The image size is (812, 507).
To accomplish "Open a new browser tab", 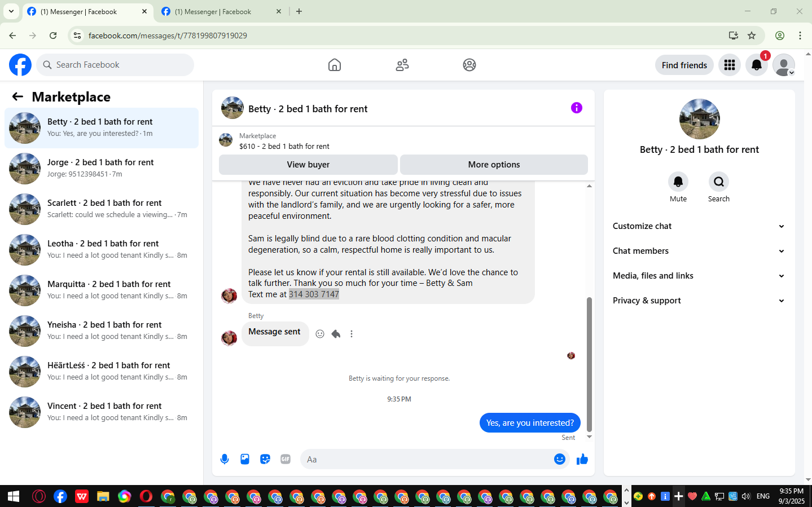I will tap(299, 11).
